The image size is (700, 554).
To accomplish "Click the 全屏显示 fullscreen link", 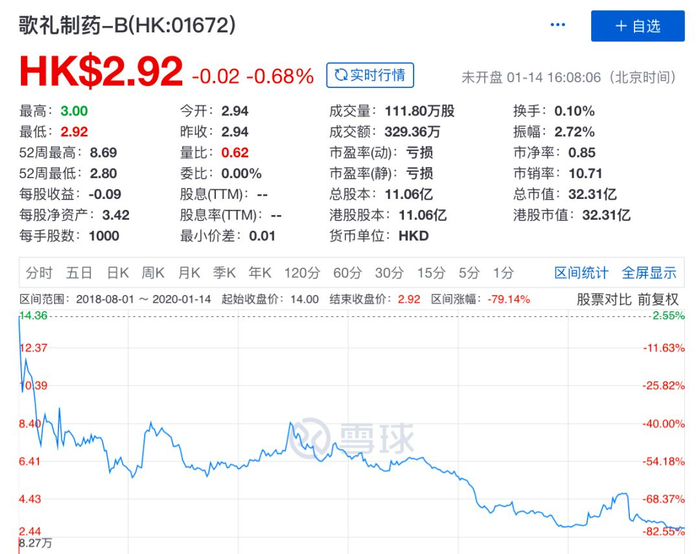I will click(x=649, y=272).
